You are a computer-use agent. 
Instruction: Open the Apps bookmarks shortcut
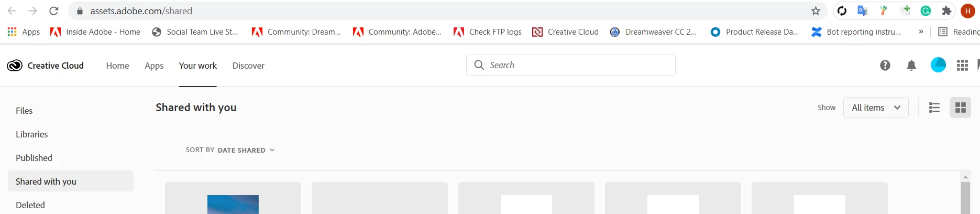[24, 32]
